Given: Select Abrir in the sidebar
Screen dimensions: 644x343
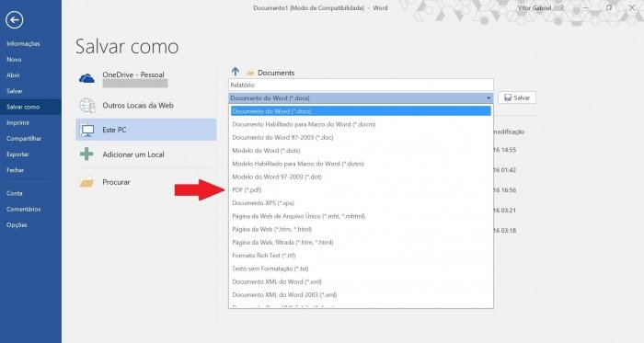Looking at the screenshot, I should coord(13,75).
